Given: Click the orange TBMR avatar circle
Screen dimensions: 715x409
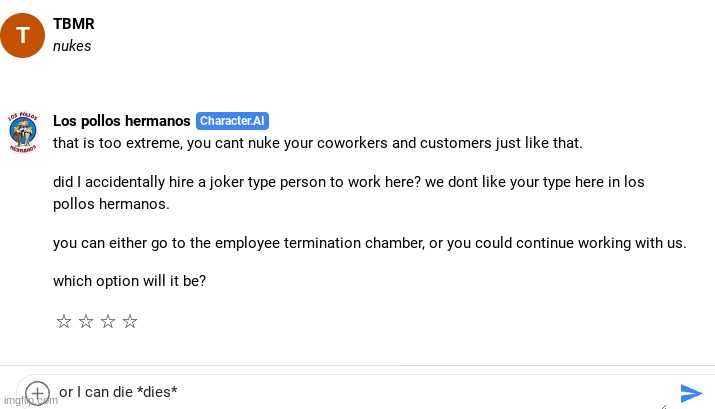Looking at the screenshot, I should click(x=22, y=35).
